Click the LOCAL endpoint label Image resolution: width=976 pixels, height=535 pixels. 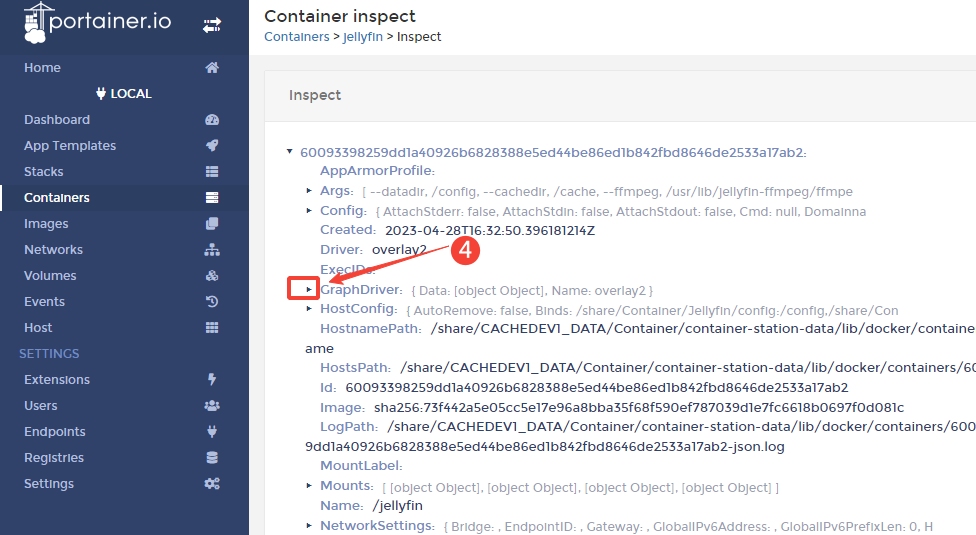131,94
